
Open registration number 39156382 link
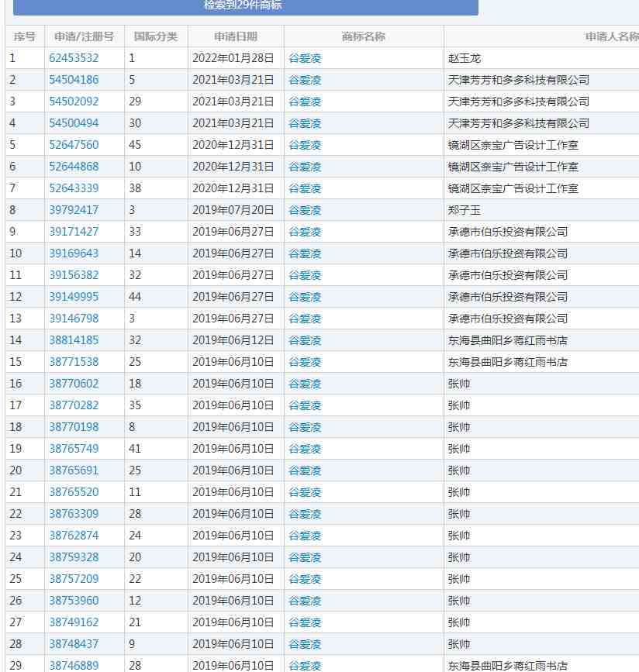(x=74, y=274)
